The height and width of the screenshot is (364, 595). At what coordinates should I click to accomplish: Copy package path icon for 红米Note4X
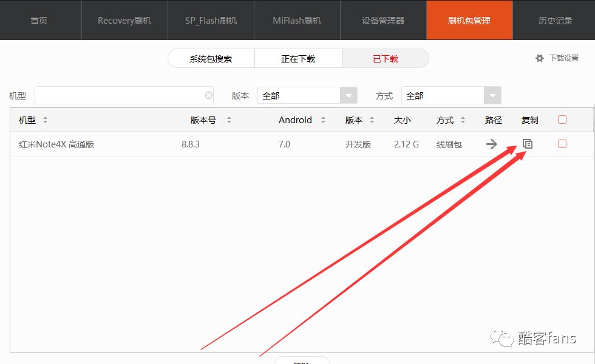coord(528,144)
